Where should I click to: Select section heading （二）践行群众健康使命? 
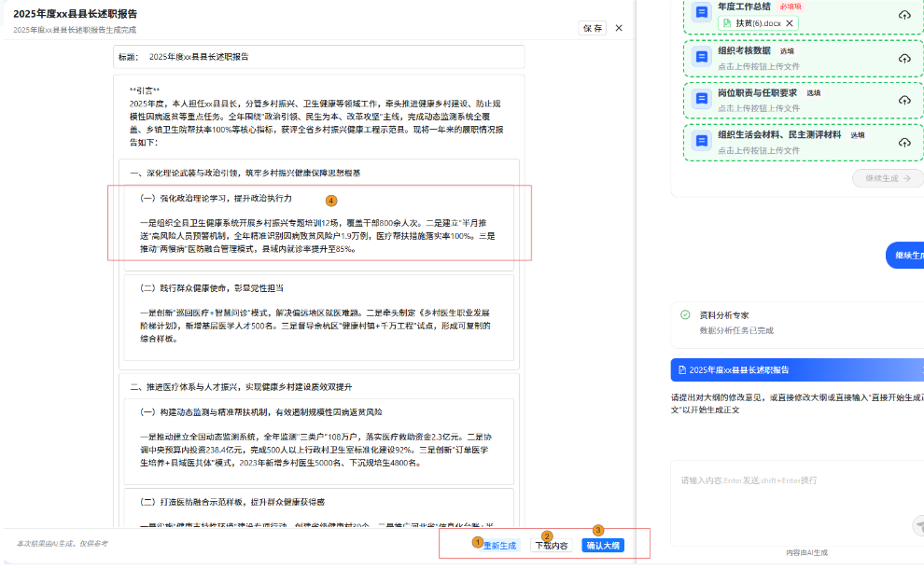coord(211,288)
